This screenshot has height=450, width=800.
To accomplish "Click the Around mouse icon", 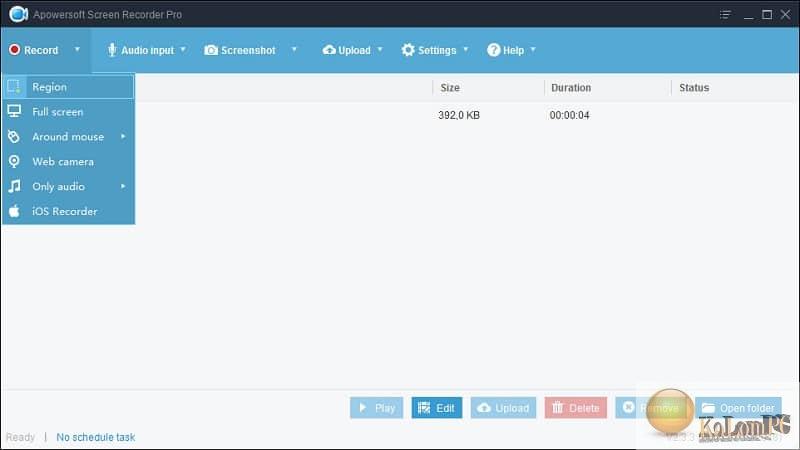I will [x=14, y=136].
